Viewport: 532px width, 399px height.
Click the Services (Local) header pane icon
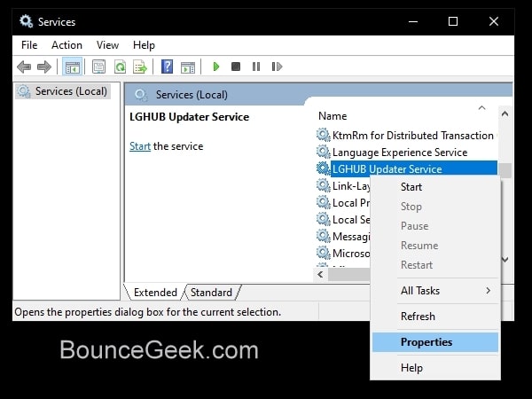point(141,95)
